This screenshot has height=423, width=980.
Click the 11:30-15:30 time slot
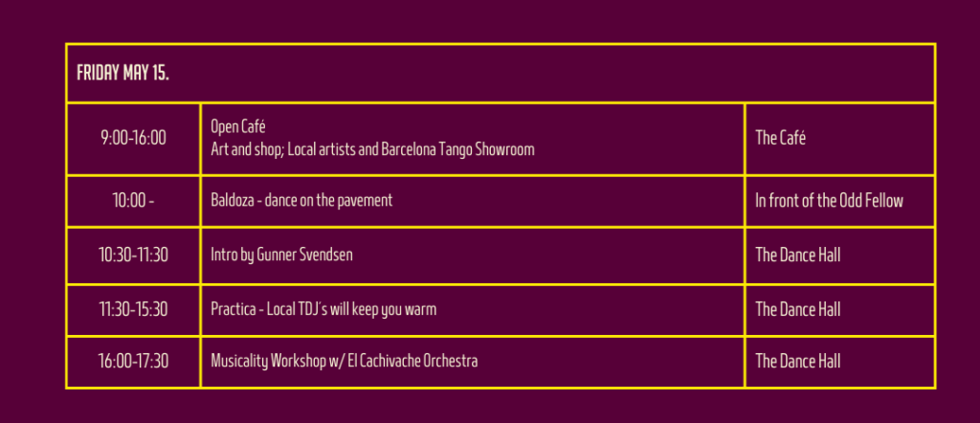coord(133,310)
